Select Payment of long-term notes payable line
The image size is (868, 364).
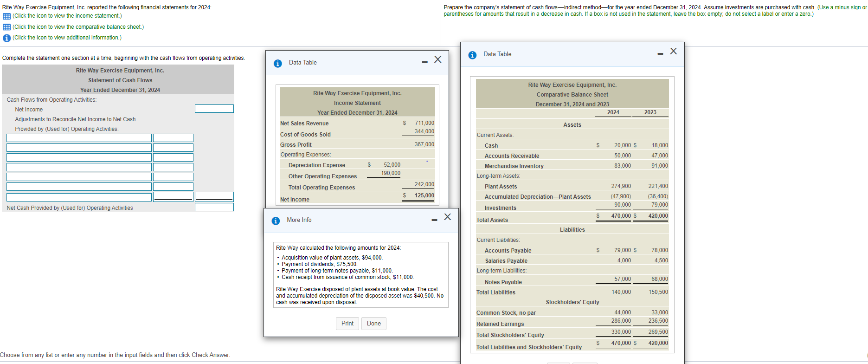pos(337,271)
